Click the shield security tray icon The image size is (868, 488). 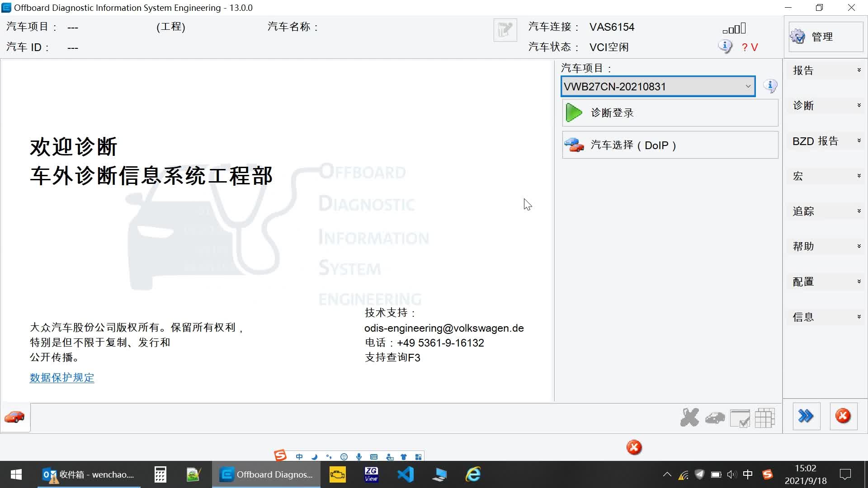(x=699, y=474)
